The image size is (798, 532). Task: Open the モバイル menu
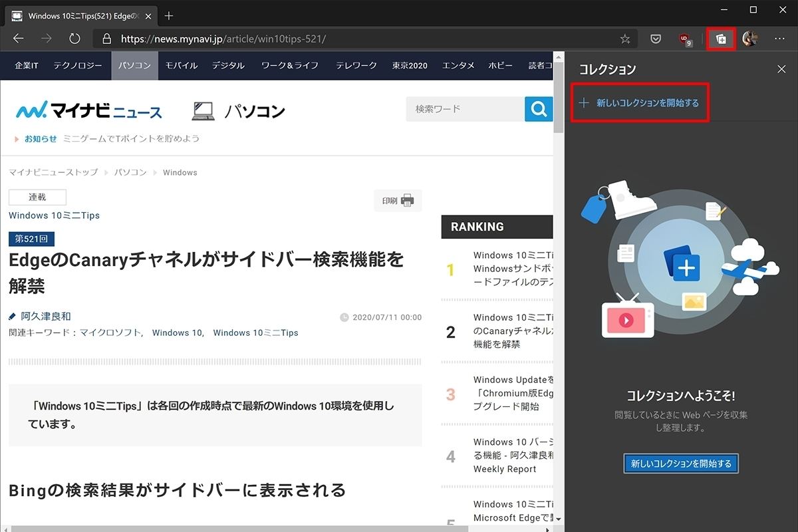(x=182, y=65)
